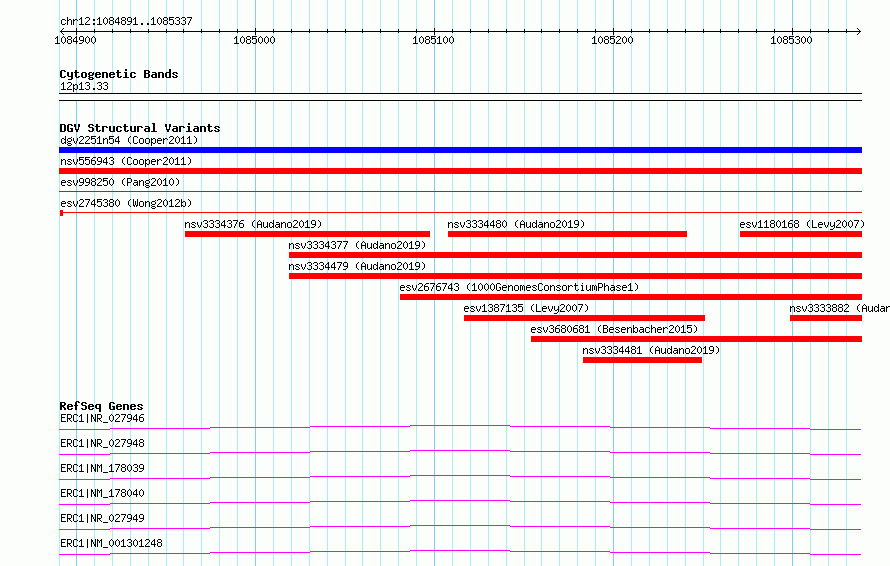Click esv2676743 (1000GenomesConsortiumPhase1) label
Image resolution: width=890 pixels, height=566 pixels.
point(519,287)
